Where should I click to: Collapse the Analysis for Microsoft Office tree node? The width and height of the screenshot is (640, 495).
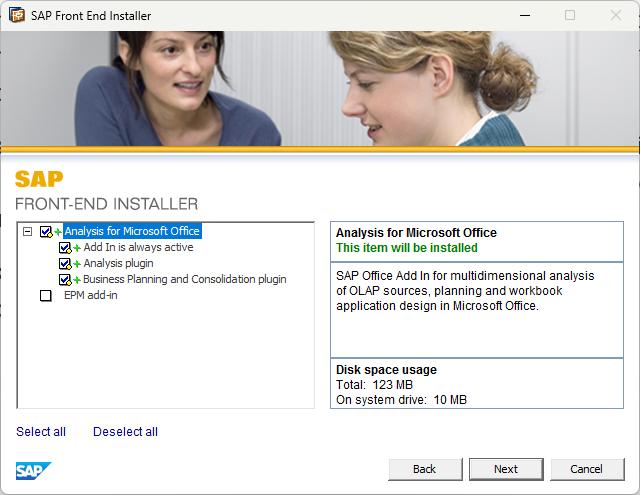27,231
